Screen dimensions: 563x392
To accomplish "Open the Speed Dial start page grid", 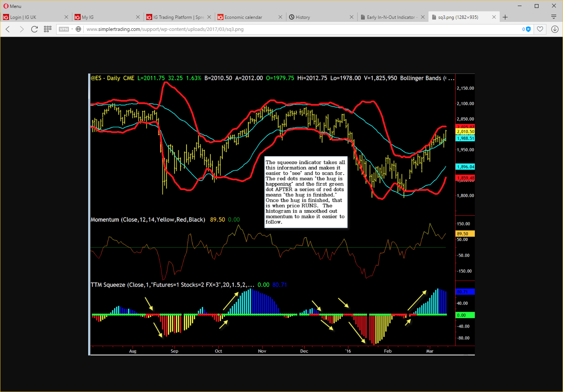I will 47,29.
